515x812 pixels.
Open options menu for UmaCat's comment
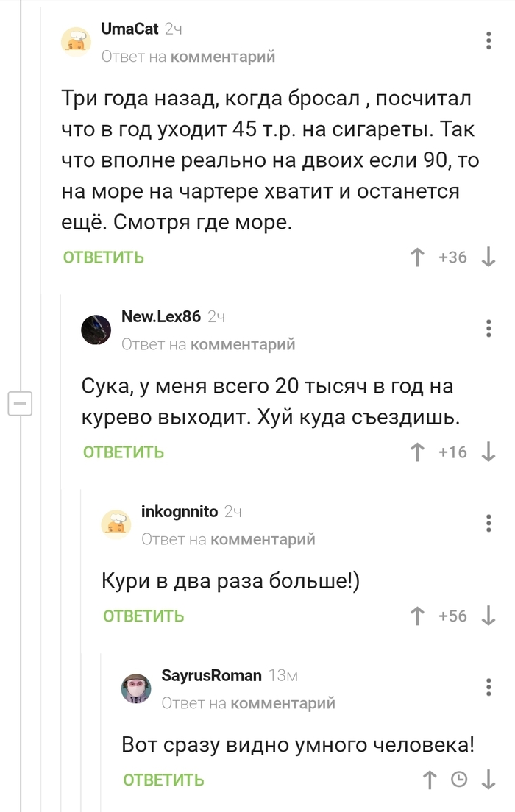(x=489, y=40)
